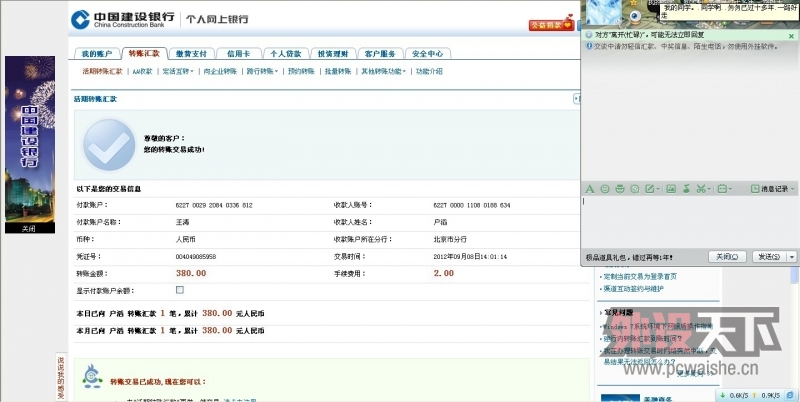
Task: Open the 信用卡 tab
Action: click(x=239, y=53)
